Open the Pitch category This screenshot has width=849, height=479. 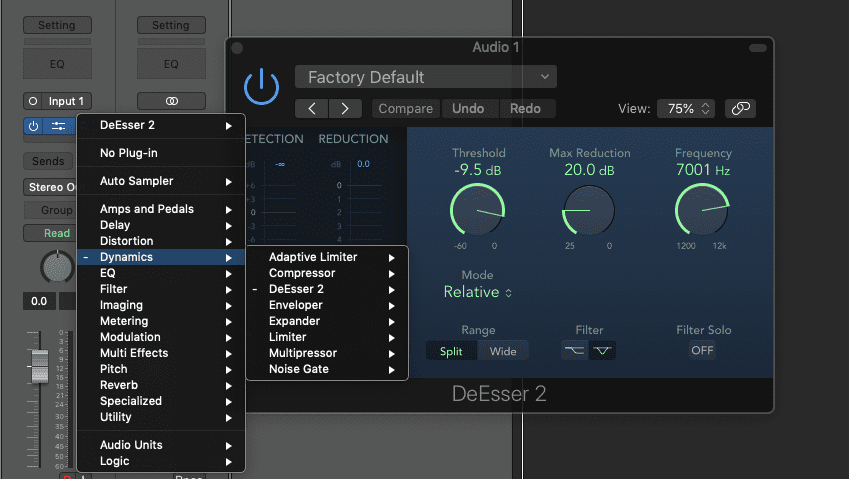(161, 369)
